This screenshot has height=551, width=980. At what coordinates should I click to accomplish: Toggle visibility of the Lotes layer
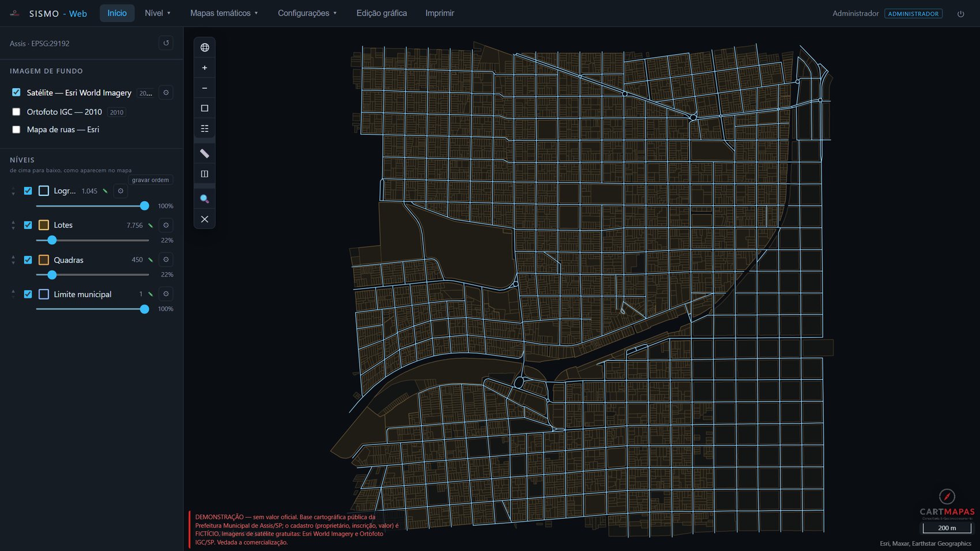(28, 225)
